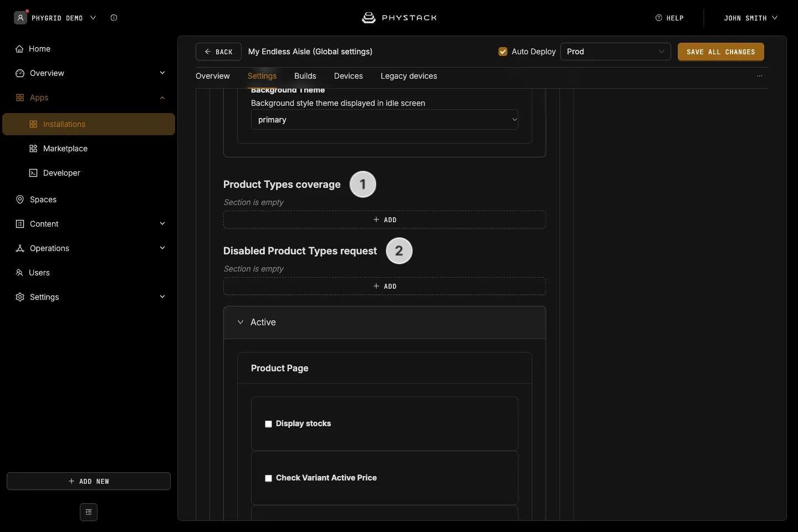
Task: Open the Marketplace icon item
Action: (33, 149)
